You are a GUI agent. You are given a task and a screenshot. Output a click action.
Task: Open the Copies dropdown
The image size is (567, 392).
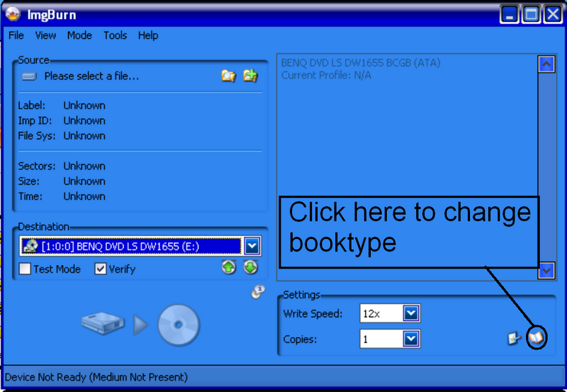[411, 339]
